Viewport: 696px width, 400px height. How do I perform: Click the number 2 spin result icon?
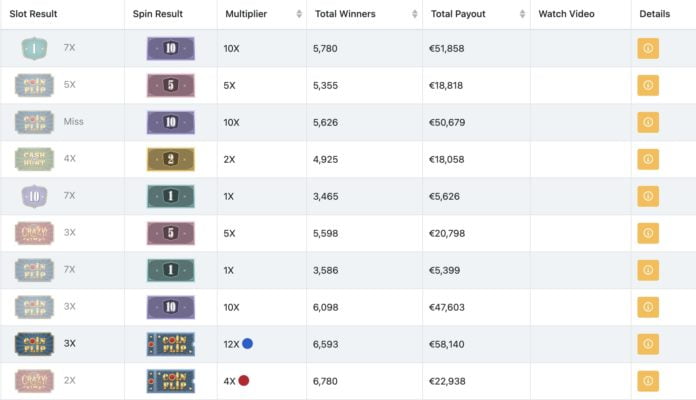(170, 159)
